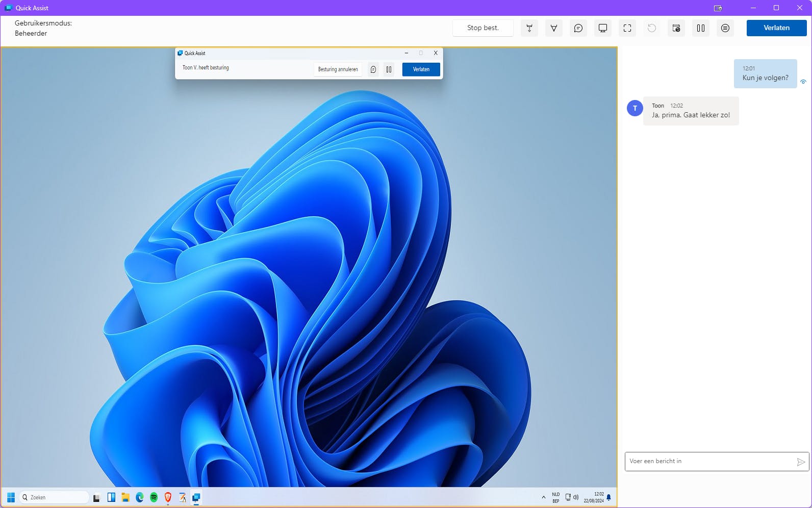This screenshot has height=508, width=812.
Task: Open Task Manager icon in toolbar
Action: [676, 28]
